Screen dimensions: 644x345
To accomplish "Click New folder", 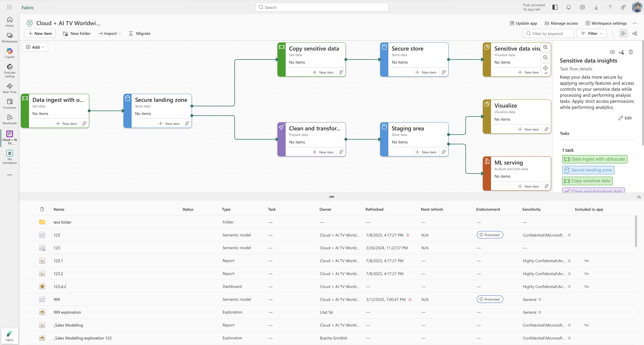I will [77, 34].
